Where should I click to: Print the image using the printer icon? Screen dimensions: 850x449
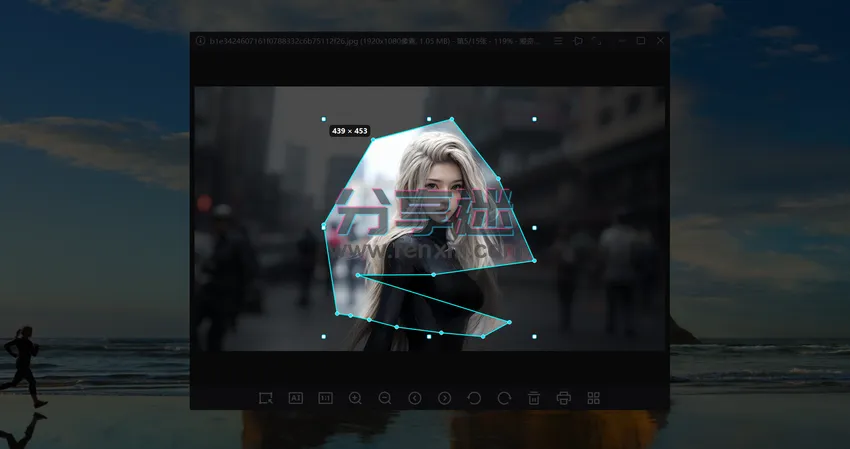click(x=564, y=399)
